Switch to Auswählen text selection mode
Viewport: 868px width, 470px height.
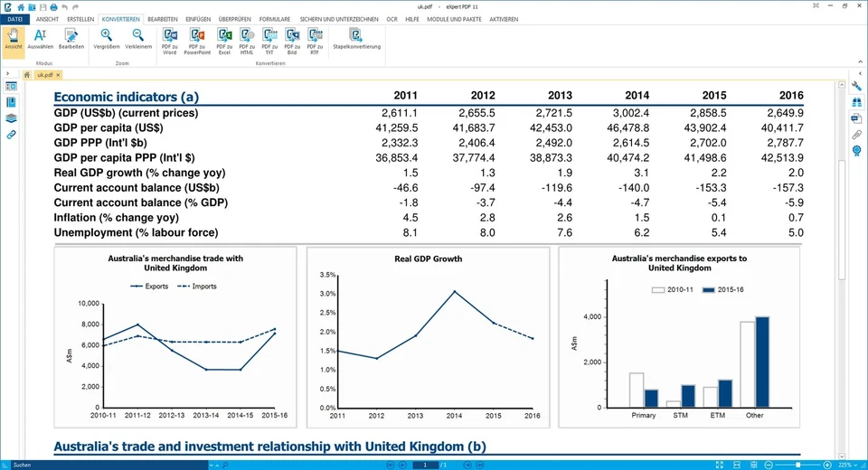coord(41,39)
